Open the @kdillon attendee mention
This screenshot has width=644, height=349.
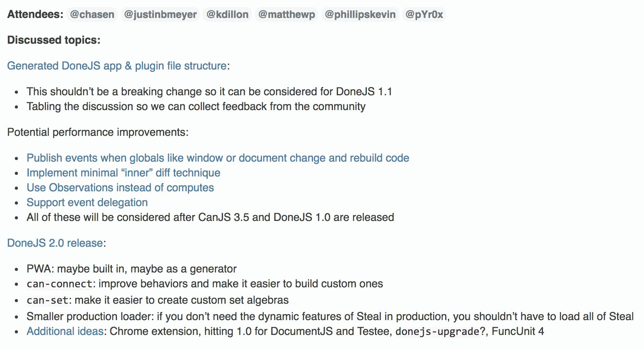[227, 14]
